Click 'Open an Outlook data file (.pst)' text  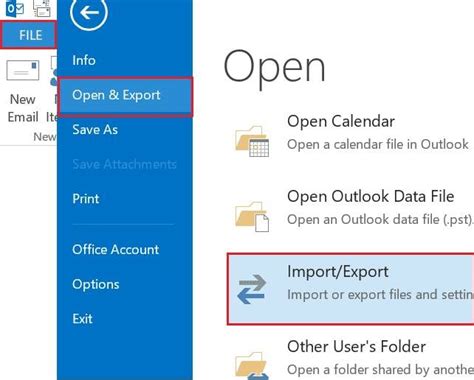point(380,220)
